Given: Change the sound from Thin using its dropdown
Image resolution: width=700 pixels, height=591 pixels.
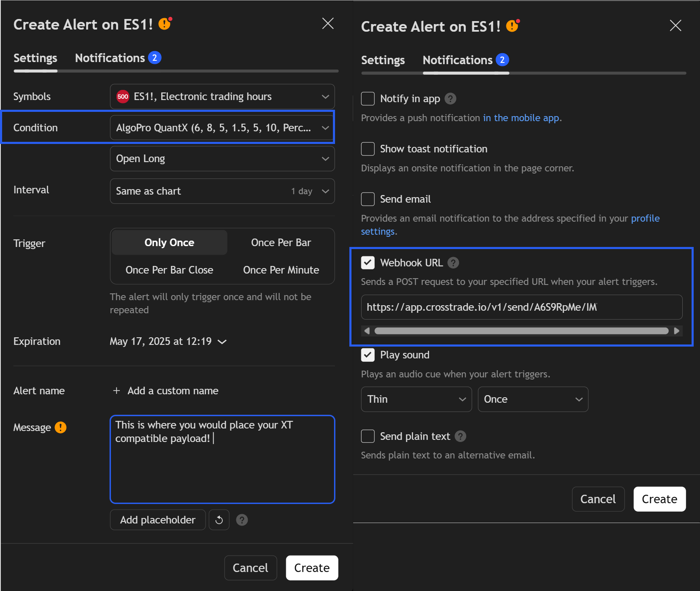Looking at the screenshot, I should pos(416,399).
